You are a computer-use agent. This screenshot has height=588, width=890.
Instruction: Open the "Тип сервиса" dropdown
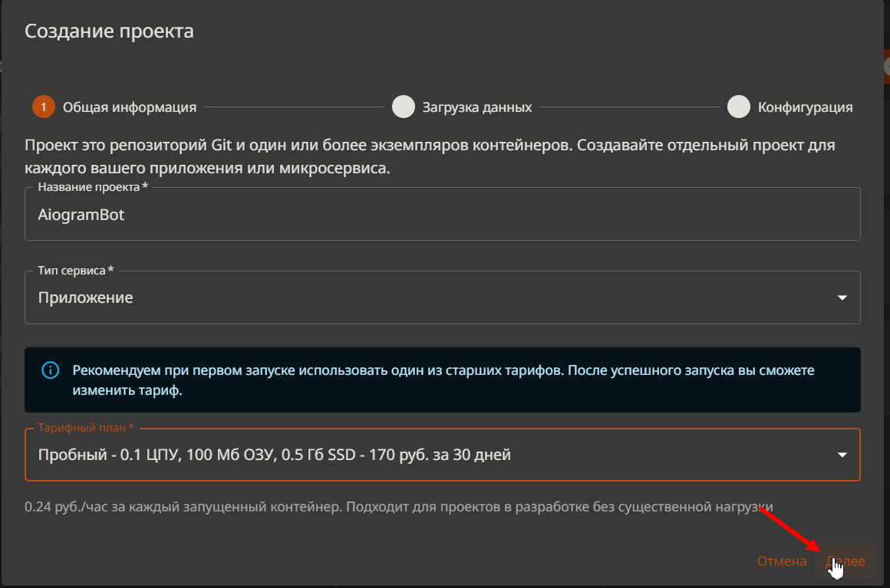coord(443,297)
